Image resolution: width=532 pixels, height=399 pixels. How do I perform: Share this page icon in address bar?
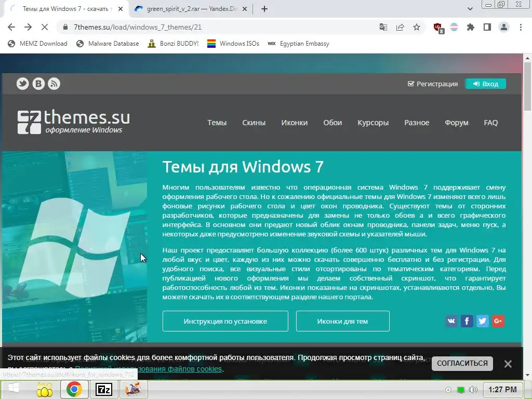click(400, 27)
